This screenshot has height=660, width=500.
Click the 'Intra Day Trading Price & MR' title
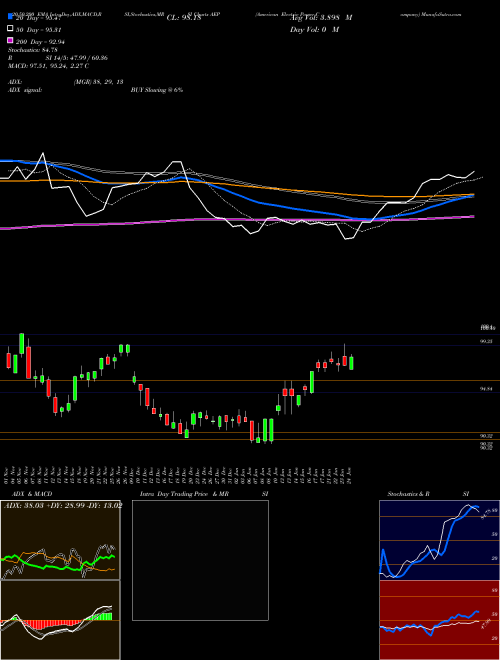click(184, 494)
